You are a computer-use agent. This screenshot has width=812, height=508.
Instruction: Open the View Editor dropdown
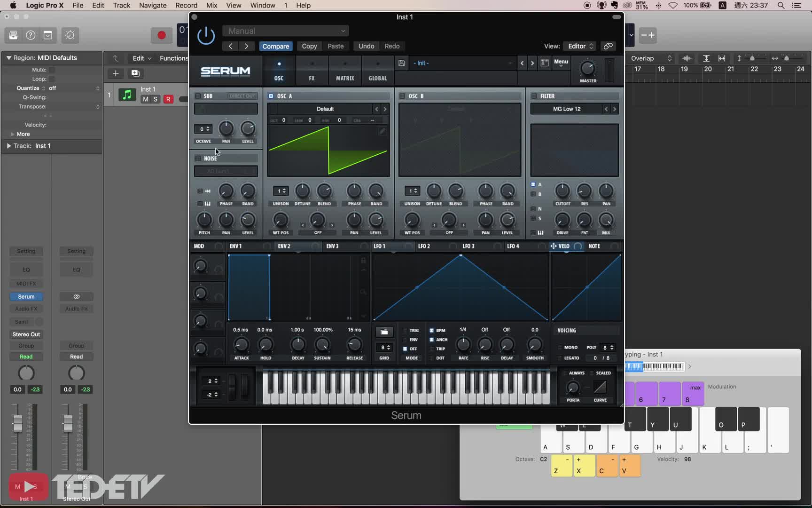[x=580, y=46]
